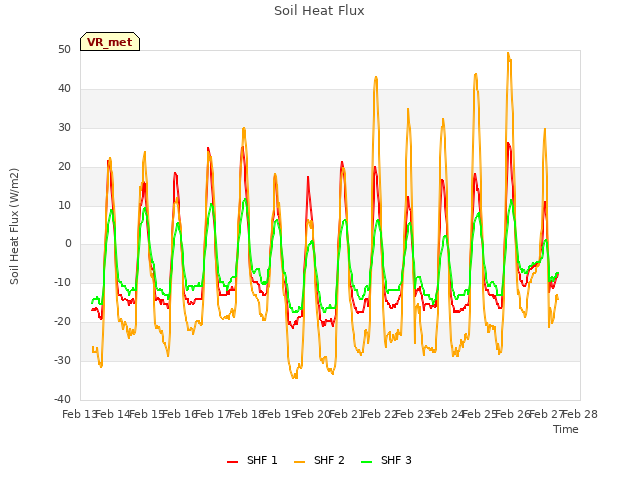This screenshot has width=640, height=480.
Task: Click the lowest orange SHF 2 trough near Feb 19
Action: coord(294,378)
